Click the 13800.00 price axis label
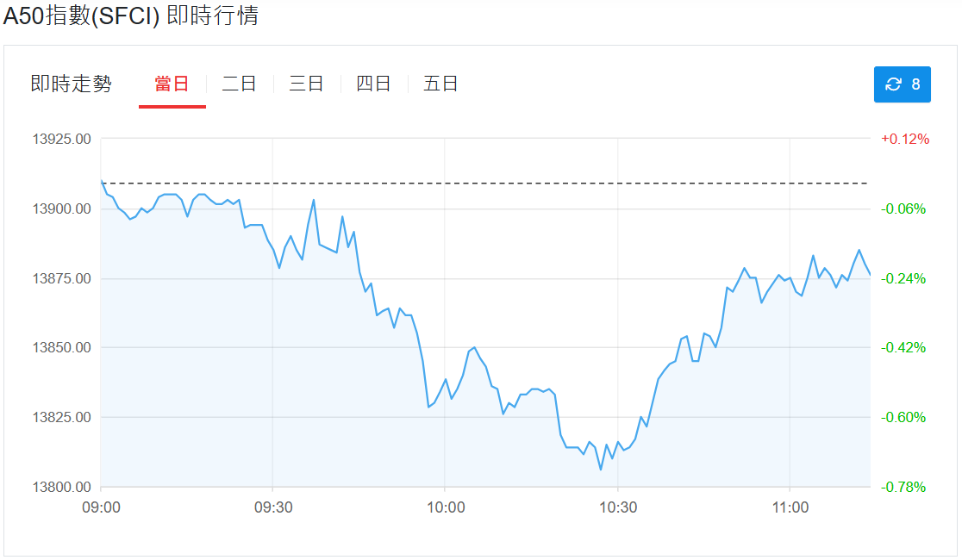Screen dimensions: 962x560 point(61,487)
